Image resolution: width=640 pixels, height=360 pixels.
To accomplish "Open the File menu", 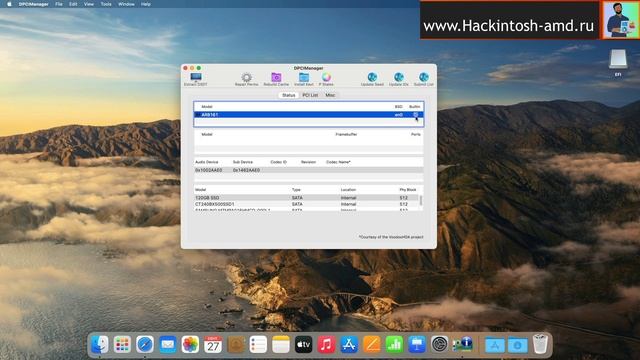I will tap(59, 4).
